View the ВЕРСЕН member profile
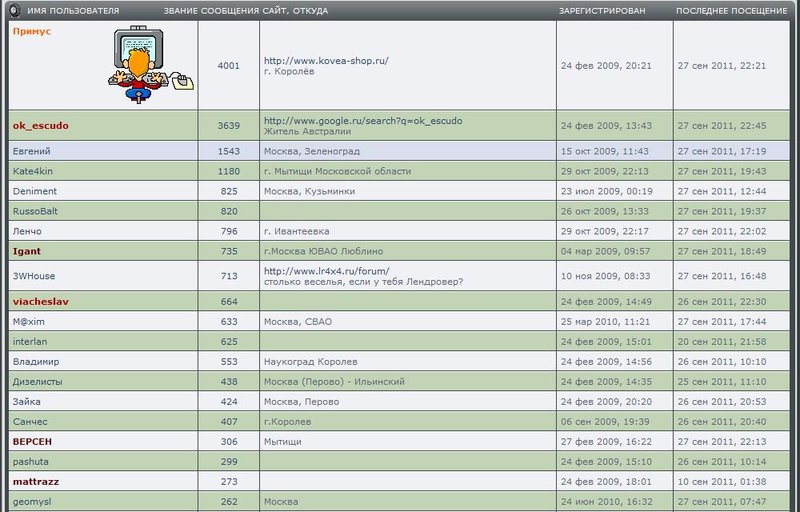Screen dimensions: 800x512 tap(32, 442)
